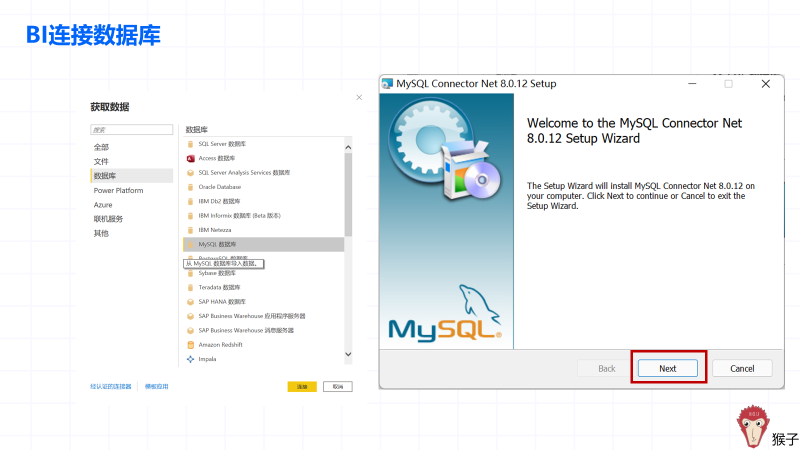Click the blue Impala connector icon
Screen dimensions: 800x450
click(x=190, y=359)
